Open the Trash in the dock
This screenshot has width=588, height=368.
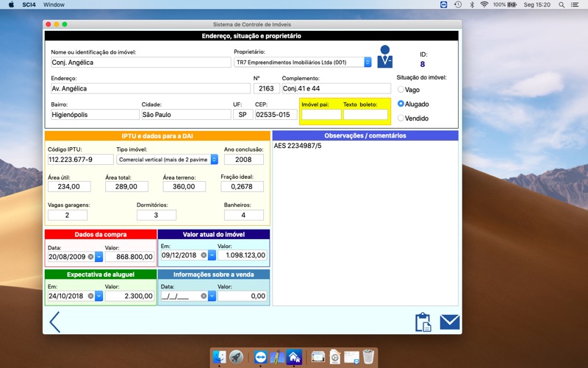pos(369,357)
